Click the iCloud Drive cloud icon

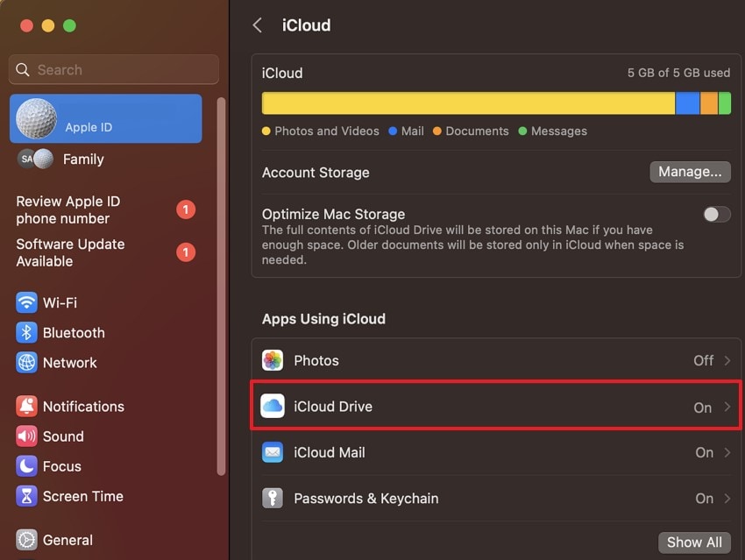point(273,406)
